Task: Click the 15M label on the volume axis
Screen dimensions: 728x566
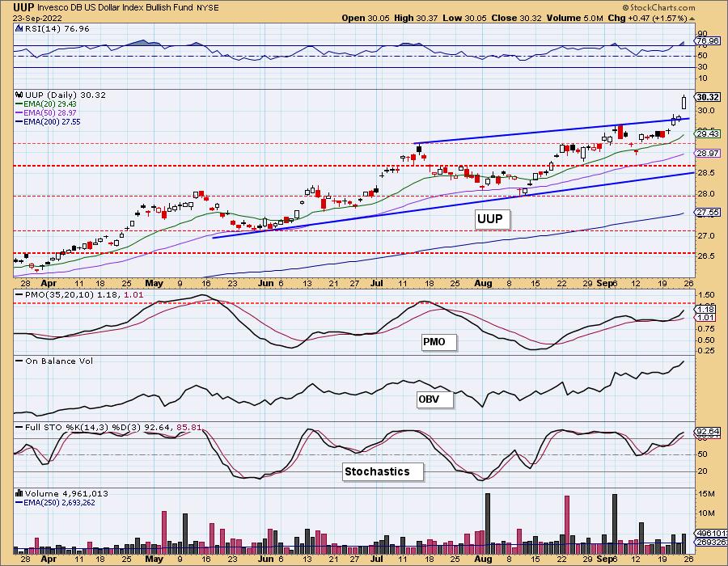Action: 705,493
